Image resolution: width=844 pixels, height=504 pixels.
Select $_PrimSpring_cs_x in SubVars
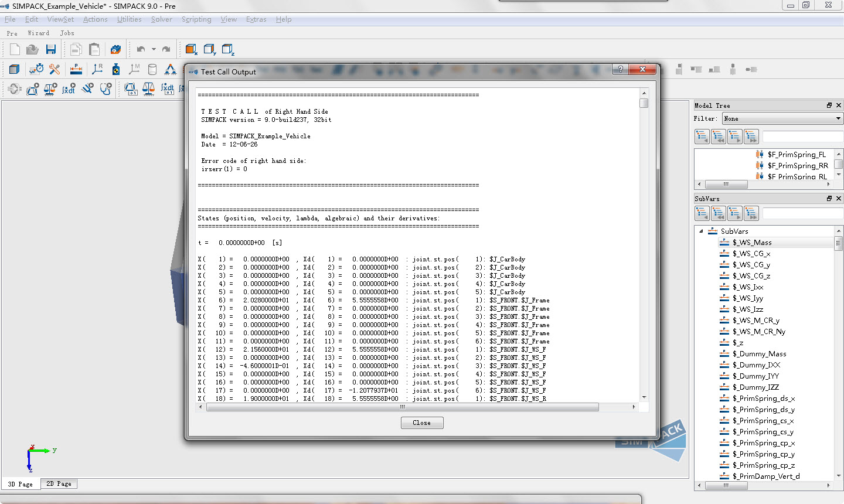pos(763,421)
